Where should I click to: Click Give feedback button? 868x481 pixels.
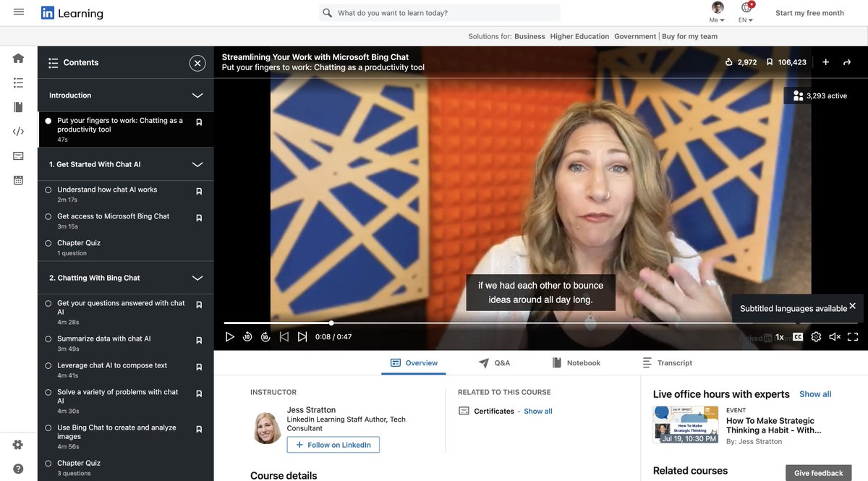pyautogui.click(x=818, y=473)
